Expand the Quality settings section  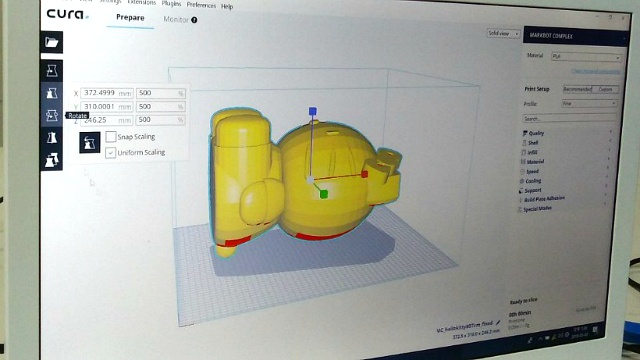pos(567,133)
